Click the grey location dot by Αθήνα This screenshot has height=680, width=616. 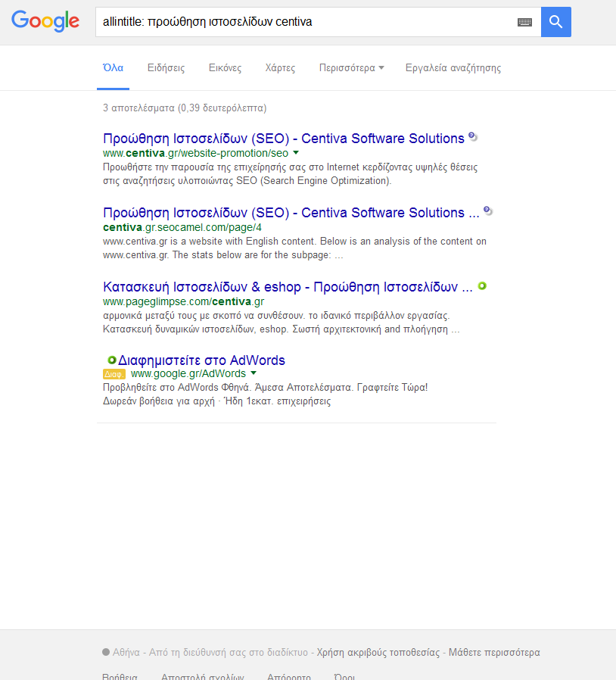tap(106, 652)
